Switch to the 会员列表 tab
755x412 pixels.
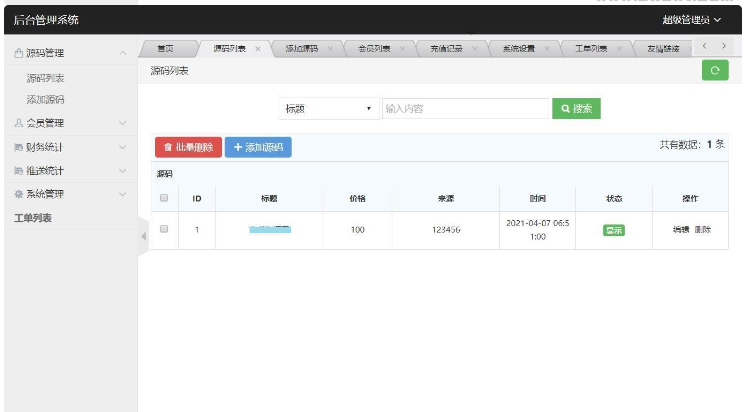click(374, 49)
